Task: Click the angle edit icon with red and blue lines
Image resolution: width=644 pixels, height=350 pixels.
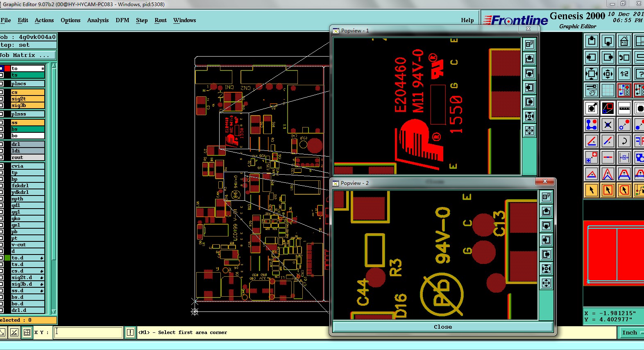Action: [x=592, y=141]
